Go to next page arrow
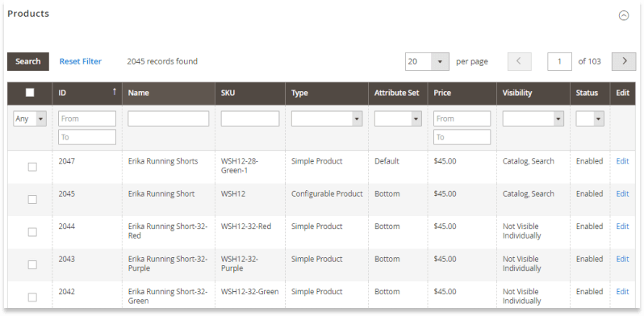The width and height of the screenshot is (644, 316). (624, 61)
